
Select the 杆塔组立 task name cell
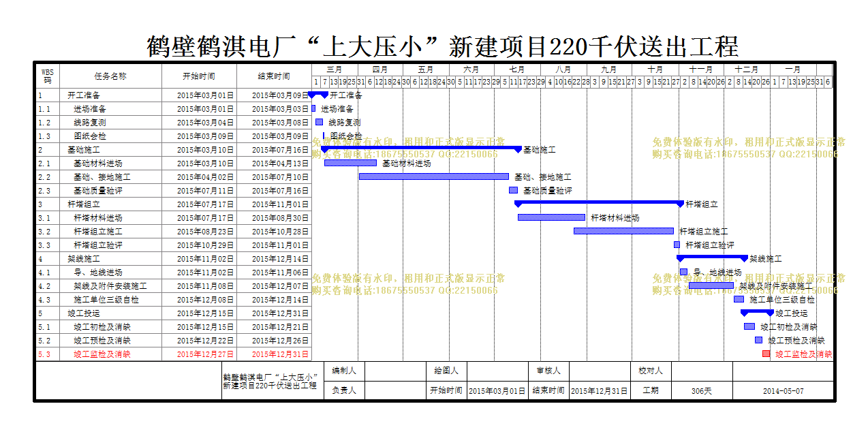[x=110, y=204]
